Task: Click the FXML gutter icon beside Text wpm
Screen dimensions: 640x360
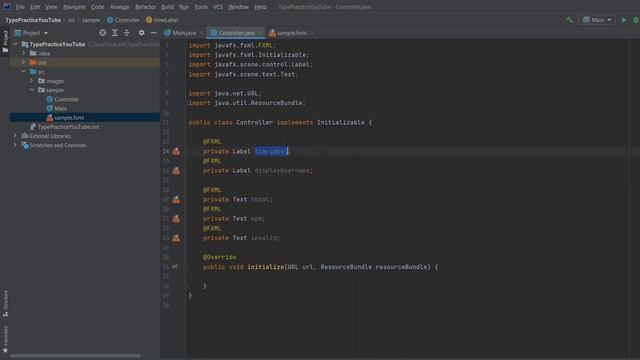Action: [176, 218]
